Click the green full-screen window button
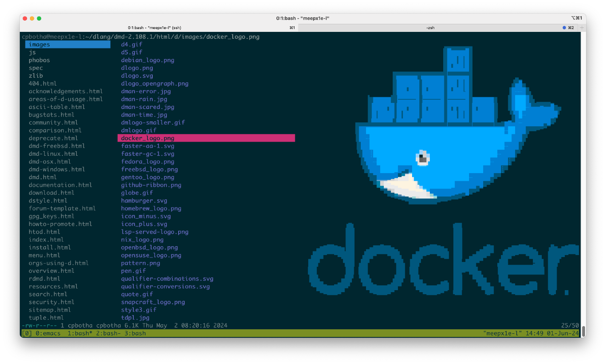The image size is (606, 364). click(39, 19)
